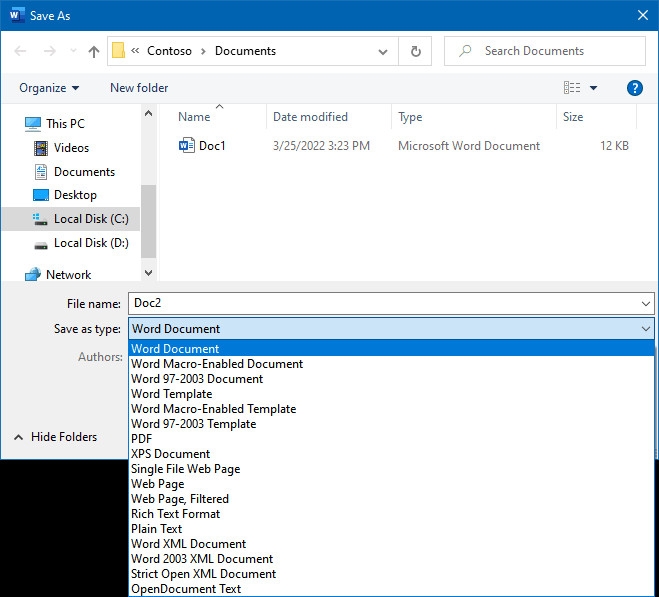Collapse the folder pane with Hide Folders
This screenshot has height=597, width=659.
[x=55, y=437]
